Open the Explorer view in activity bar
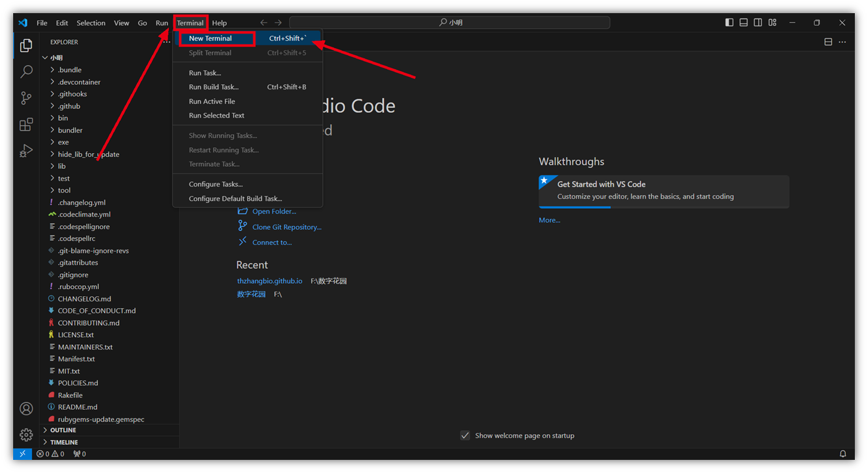 pyautogui.click(x=26, y=45)
